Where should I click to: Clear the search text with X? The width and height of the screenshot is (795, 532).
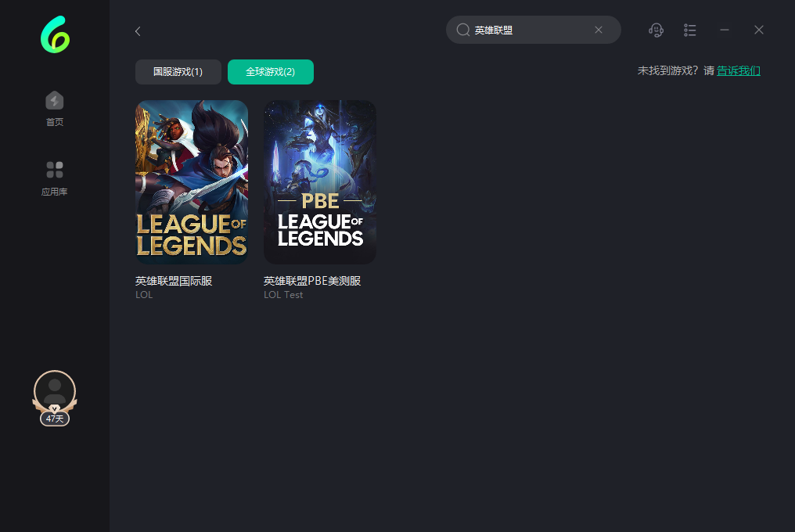(599, 30)
